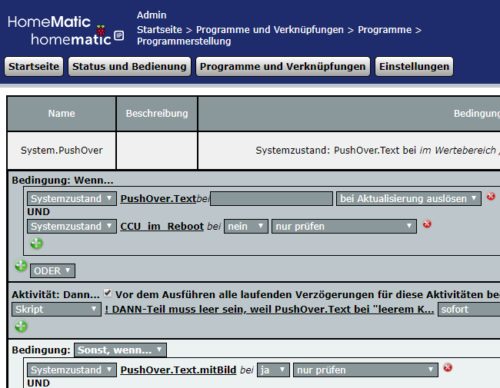Click Startseite breadcrumb link
Screen dimensions: 500x388
pos(159,30)
